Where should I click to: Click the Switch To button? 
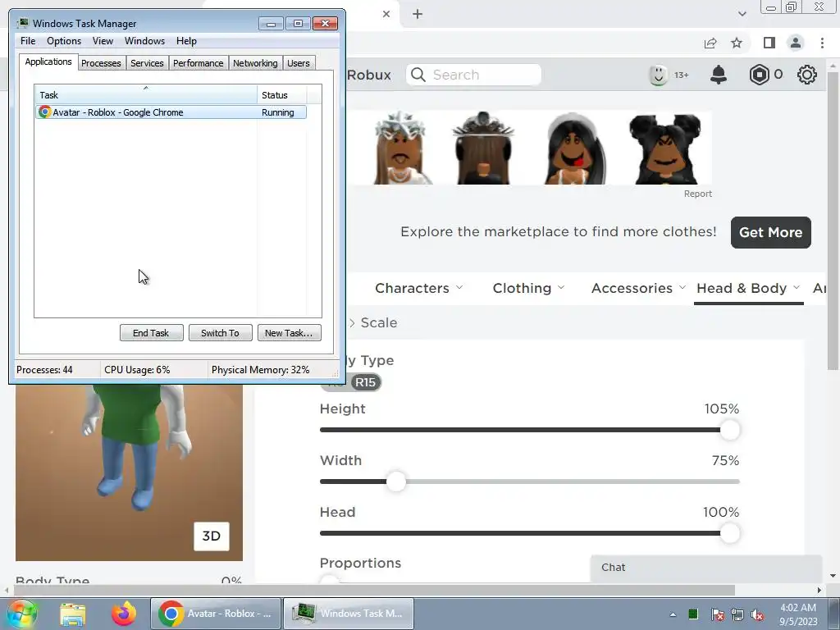220,333
